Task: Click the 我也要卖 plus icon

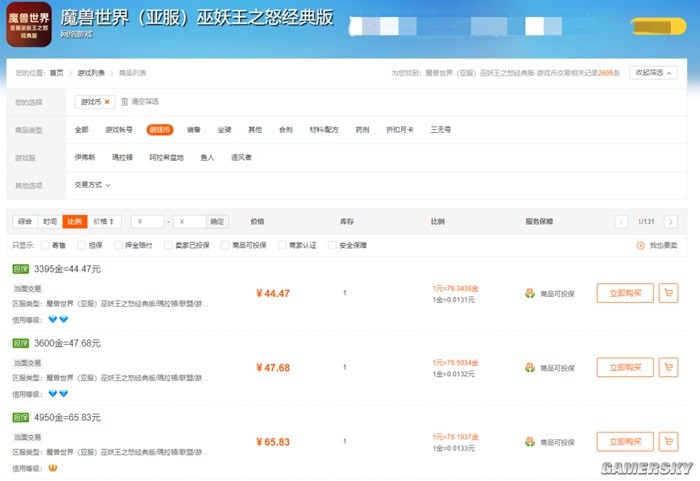Action: click(640, 245)
